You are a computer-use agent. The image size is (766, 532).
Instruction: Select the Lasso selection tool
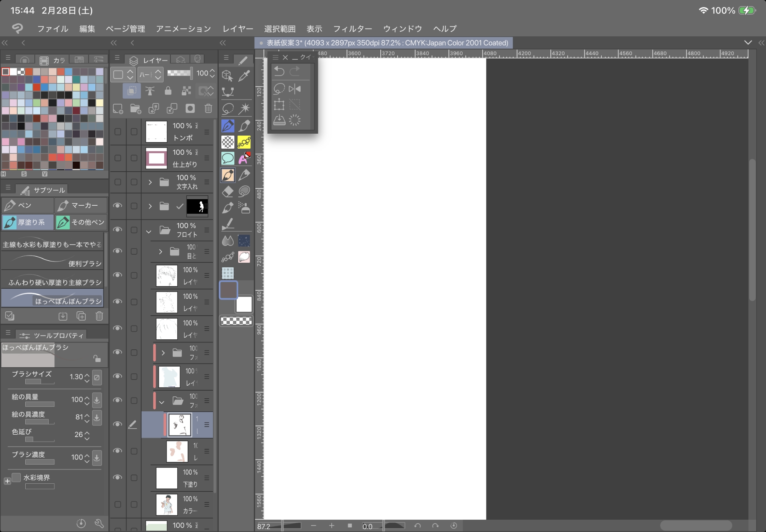pyautogui.click(x=228, y=109)
